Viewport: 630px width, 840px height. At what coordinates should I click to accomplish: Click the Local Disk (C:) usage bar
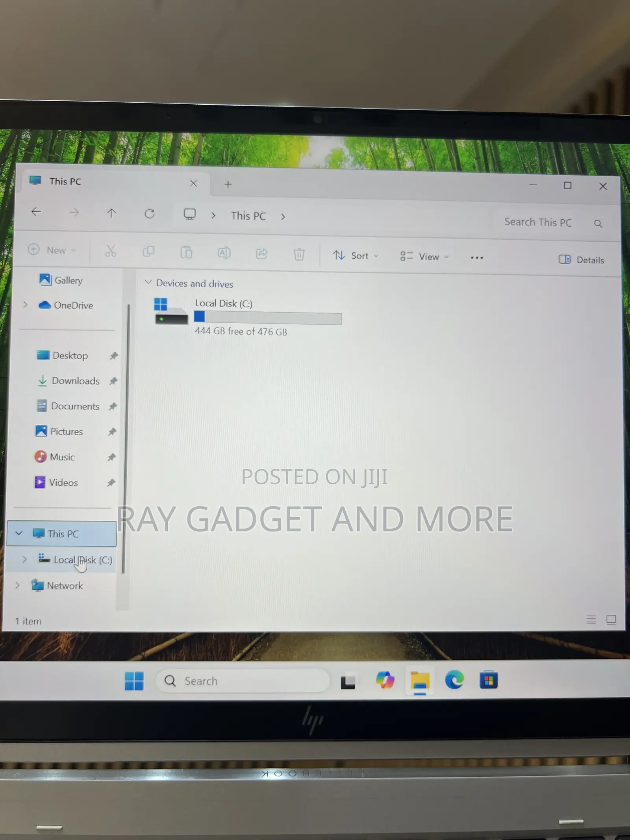pos(268,318)
